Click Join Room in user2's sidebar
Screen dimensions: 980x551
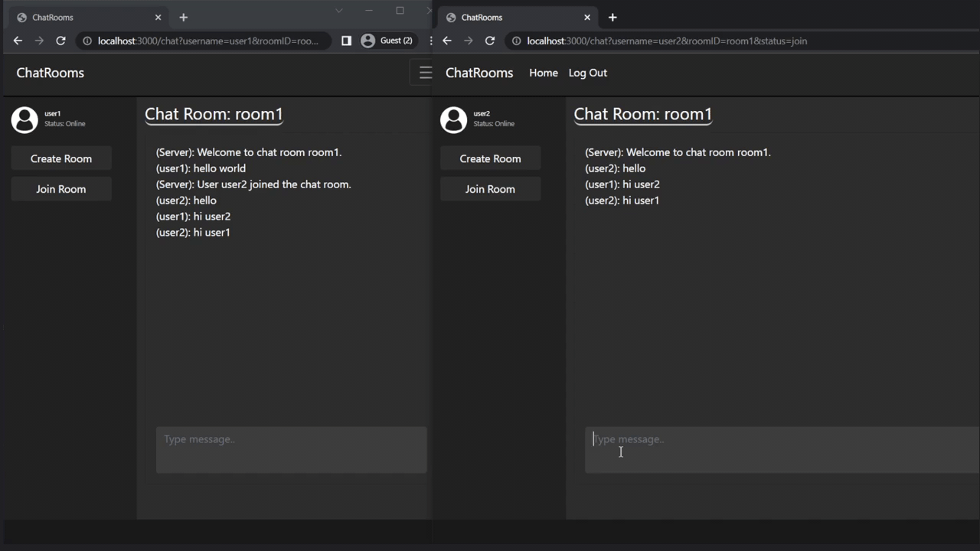(490, 189)
